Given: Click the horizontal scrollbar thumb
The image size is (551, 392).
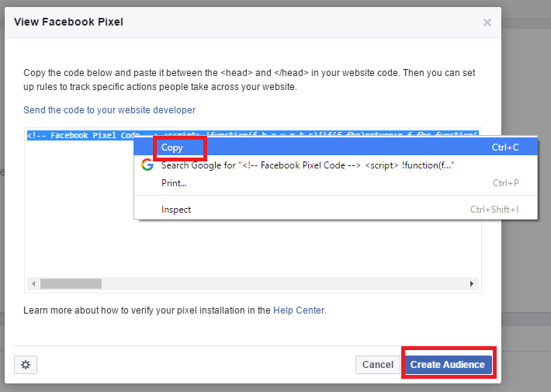Looking at the screenshot, I should click(x=71, y=284).
